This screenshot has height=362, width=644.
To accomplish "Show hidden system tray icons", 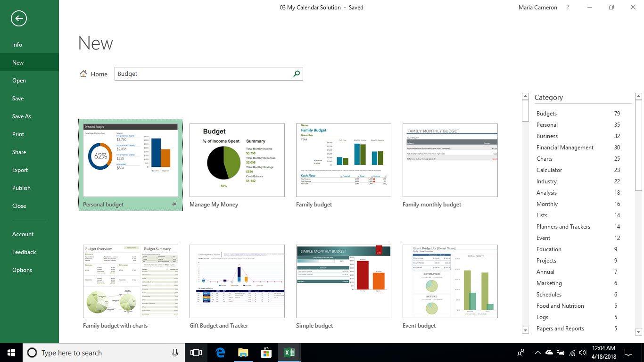I will [x=537, y=353].
